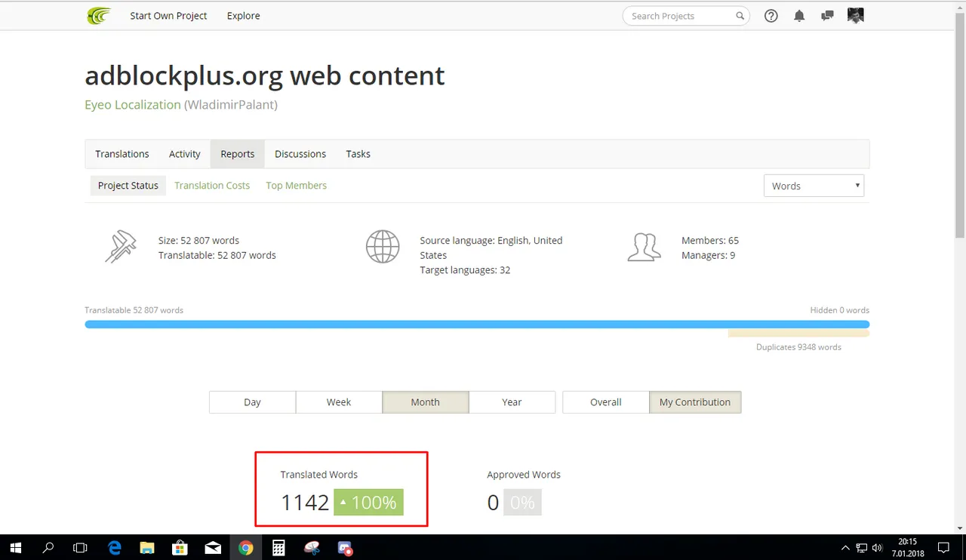The width and height of the screenshot is (966, 560).
Task: Click 'Hidden 0 words' label
Action: point(840,310)
